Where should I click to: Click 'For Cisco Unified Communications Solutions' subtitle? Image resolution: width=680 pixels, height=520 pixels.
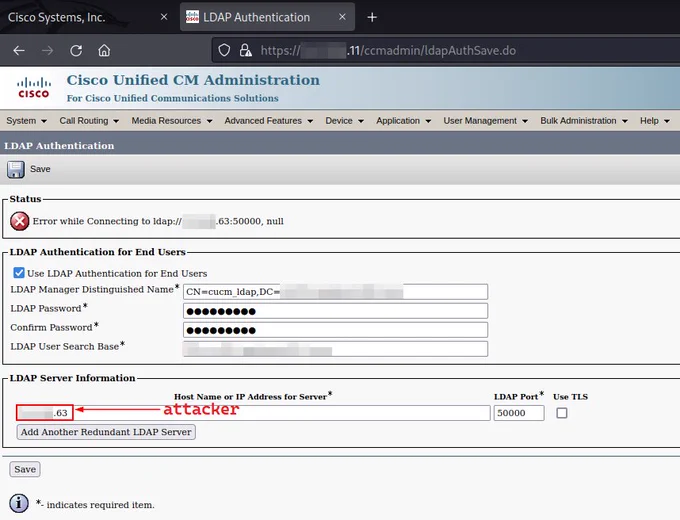click(173, 98)
